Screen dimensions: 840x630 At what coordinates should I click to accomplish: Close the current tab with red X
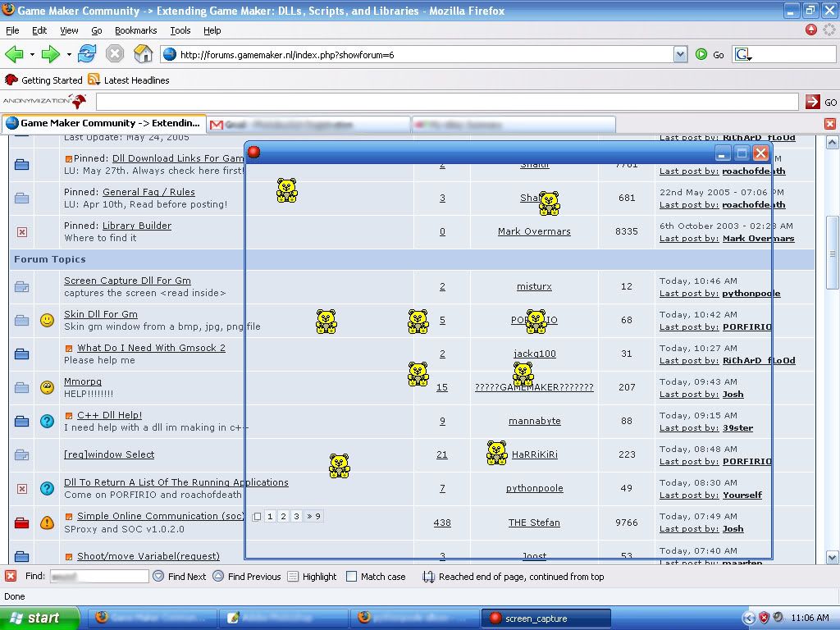point(830,124)
